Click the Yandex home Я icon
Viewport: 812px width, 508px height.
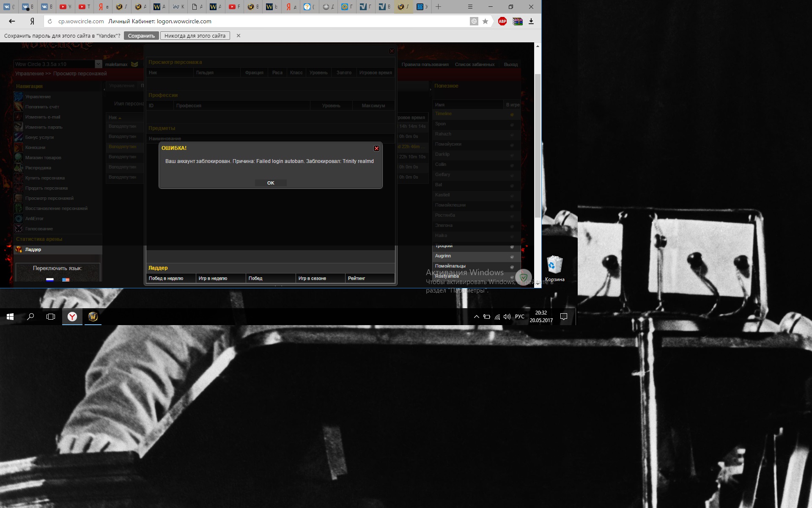tap(32, 21)
